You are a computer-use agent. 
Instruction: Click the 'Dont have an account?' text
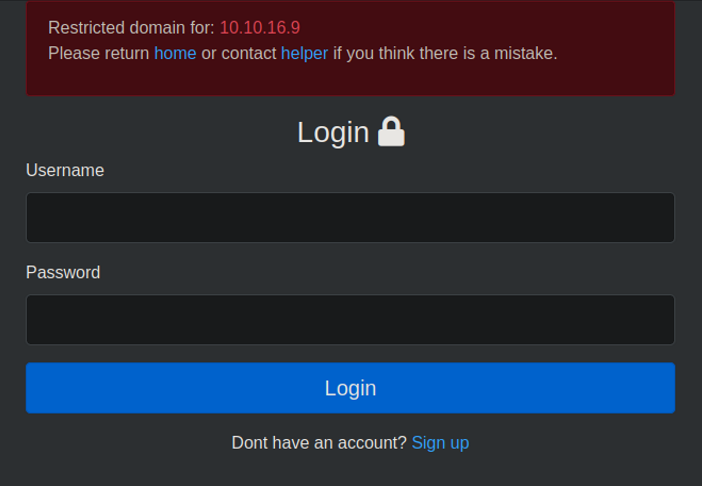tap(319, 442)
